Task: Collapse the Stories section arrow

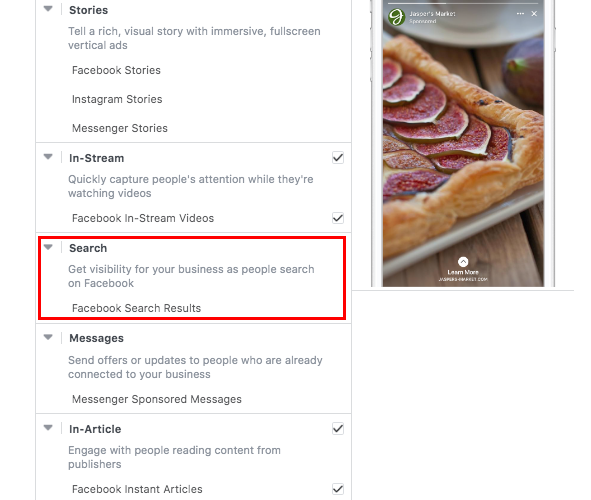Action: (x=48, y=9)
